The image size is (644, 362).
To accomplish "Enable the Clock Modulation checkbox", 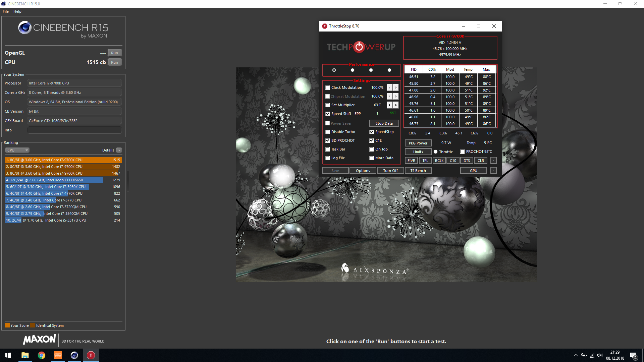I will (x=328, y=88).
